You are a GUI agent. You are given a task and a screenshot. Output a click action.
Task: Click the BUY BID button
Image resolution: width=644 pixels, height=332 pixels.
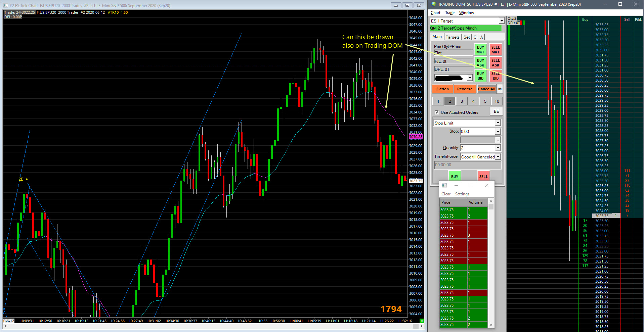click(x=480, y=76)
